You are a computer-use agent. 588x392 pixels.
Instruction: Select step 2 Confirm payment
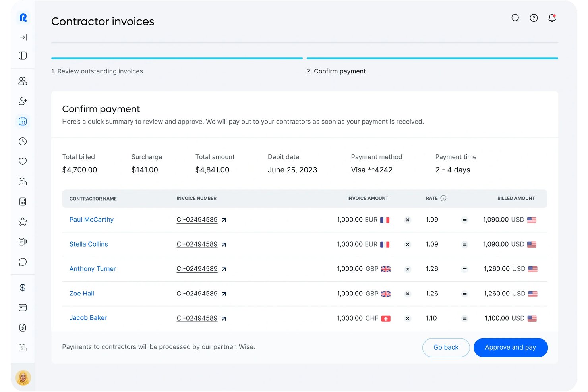pos(336,71)
